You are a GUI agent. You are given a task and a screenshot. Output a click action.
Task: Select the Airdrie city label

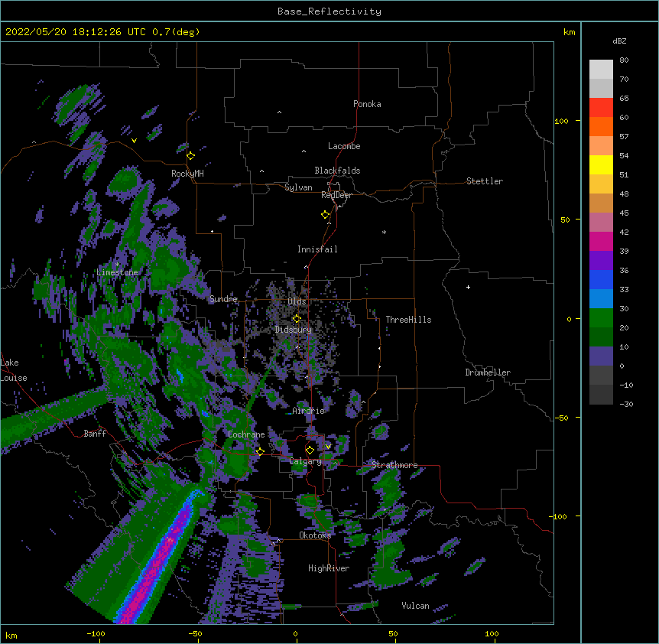pos(309,411)
